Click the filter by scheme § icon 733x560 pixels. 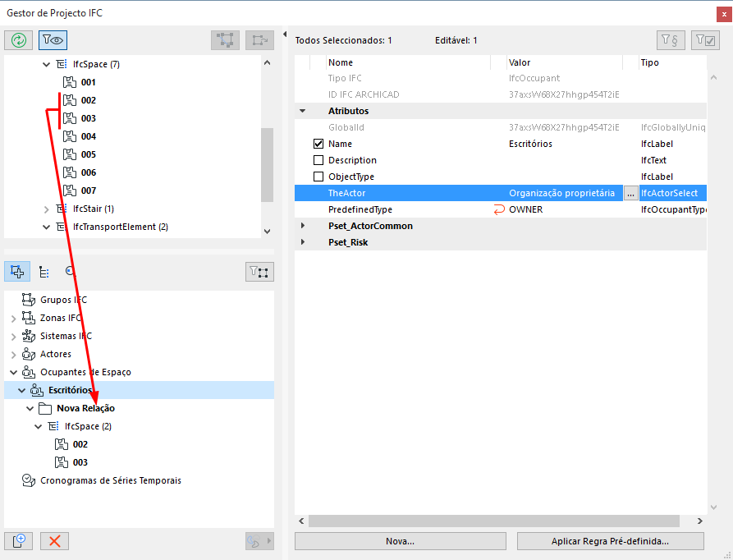(671, 40)
